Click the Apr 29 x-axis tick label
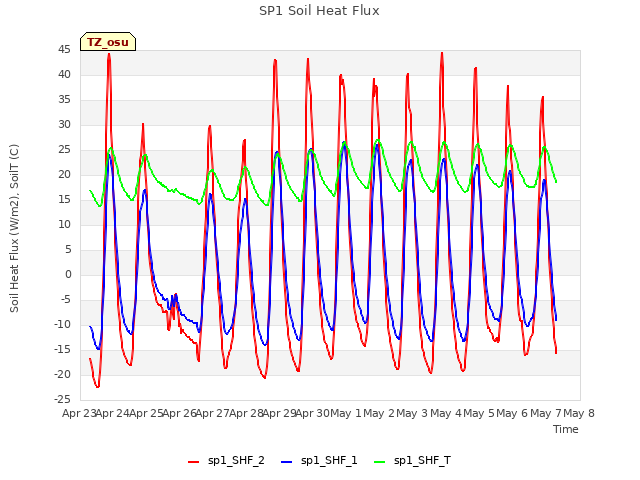This screenshot has height=480, width=640. (x=280, y=413)
